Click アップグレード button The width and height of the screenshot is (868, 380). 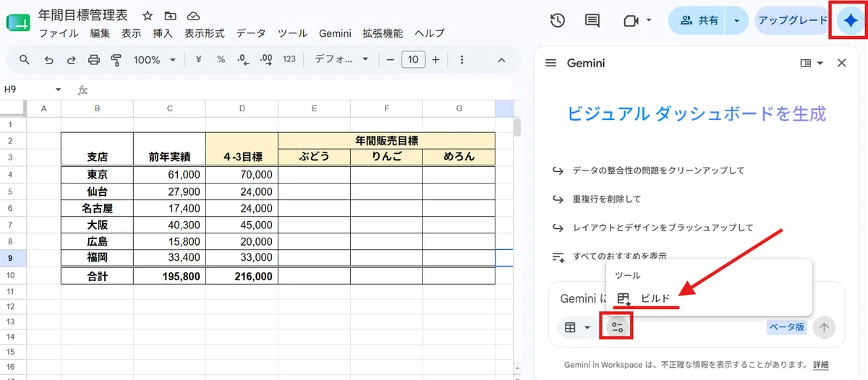click(792, 21)
